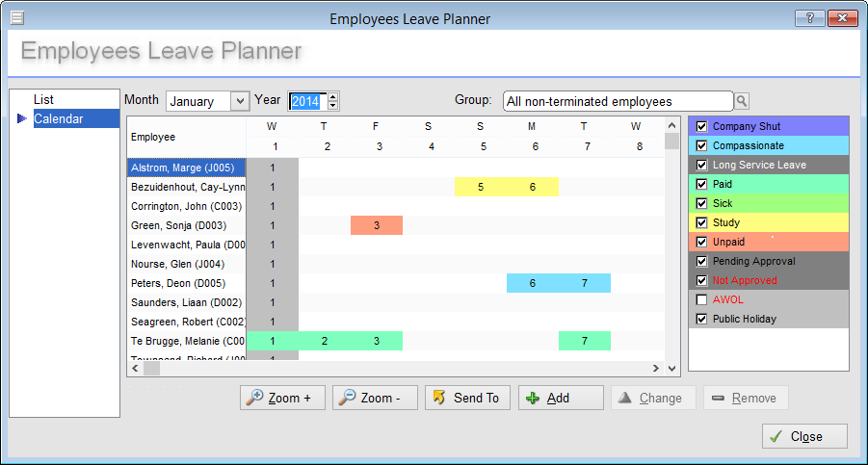The height and width of the screenshot is (465, 868).
Task: Increase the Year using the up arrow
Action: (x=333, y=96)
